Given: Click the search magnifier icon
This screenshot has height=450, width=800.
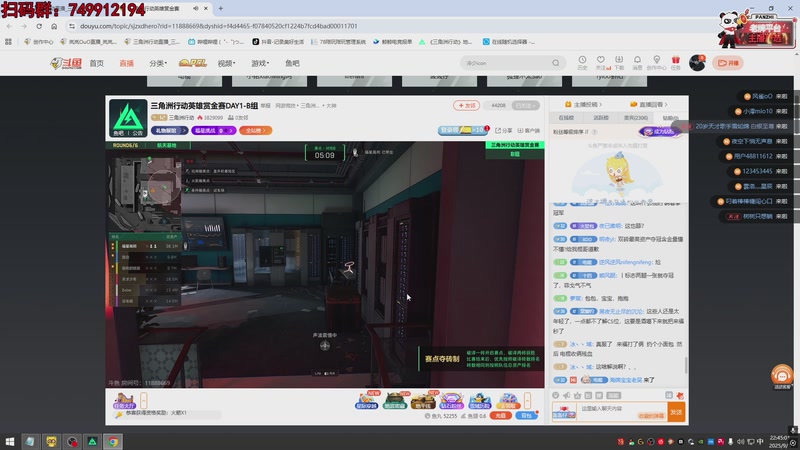Looking at the screenshot, I should [x=556, y=63].
